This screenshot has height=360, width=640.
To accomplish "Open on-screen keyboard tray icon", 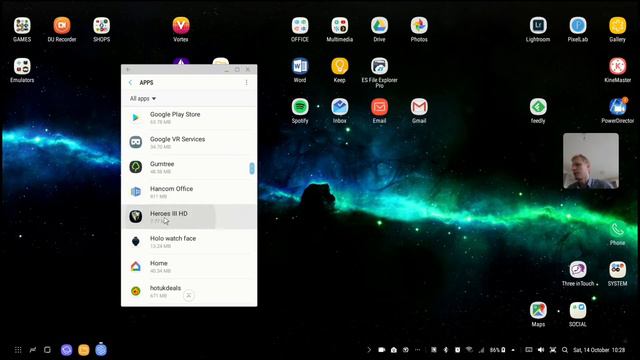I will (x=529, y=350).
